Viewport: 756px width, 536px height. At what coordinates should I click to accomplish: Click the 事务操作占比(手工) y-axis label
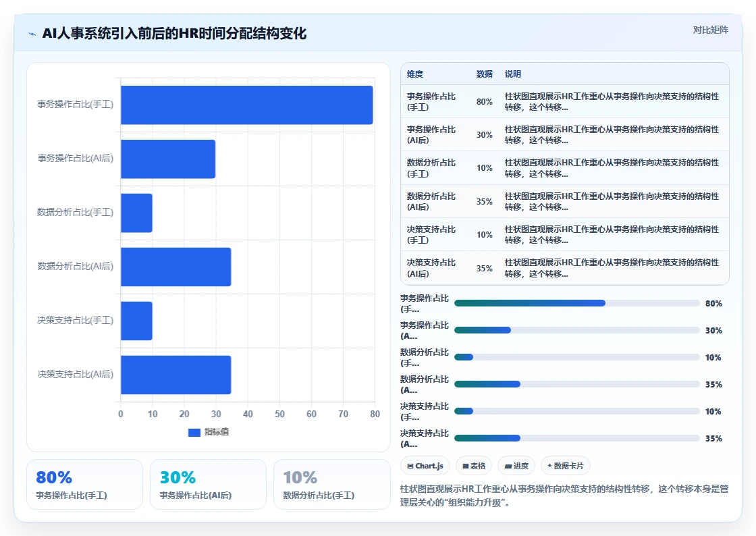click(x=75, y=104)
